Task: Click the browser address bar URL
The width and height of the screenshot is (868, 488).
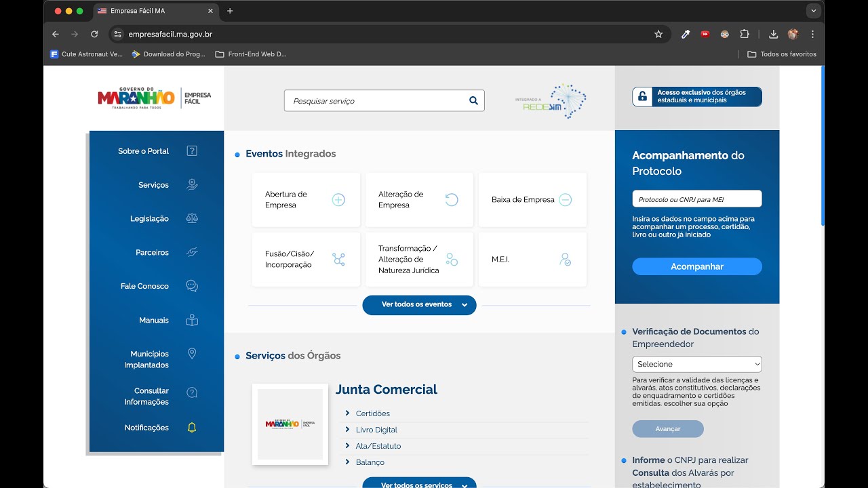Action: click(x=170, y=34)
